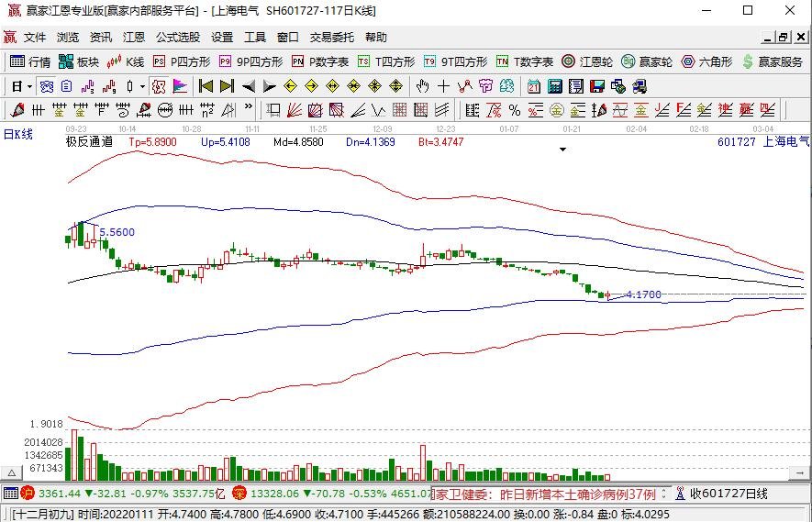812x522 pixels.
Task: Select the 神 angle line tool
Action: tap(726, 110)
